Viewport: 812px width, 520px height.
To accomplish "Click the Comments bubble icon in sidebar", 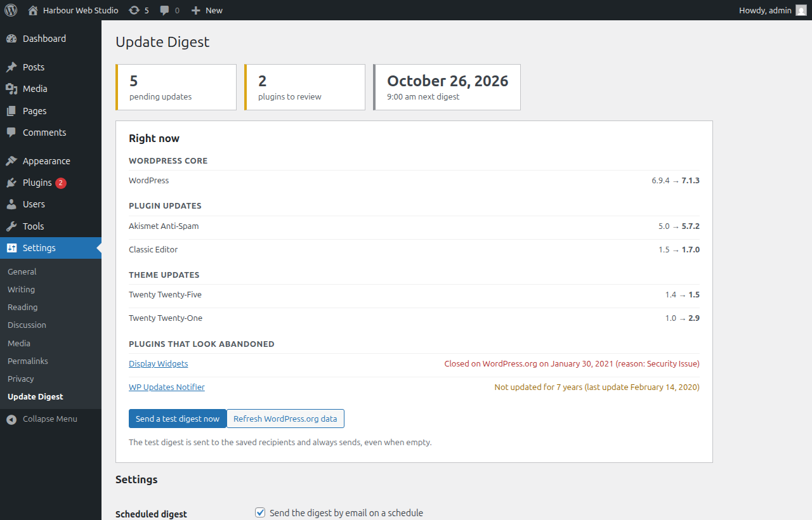I will (11, 133).
